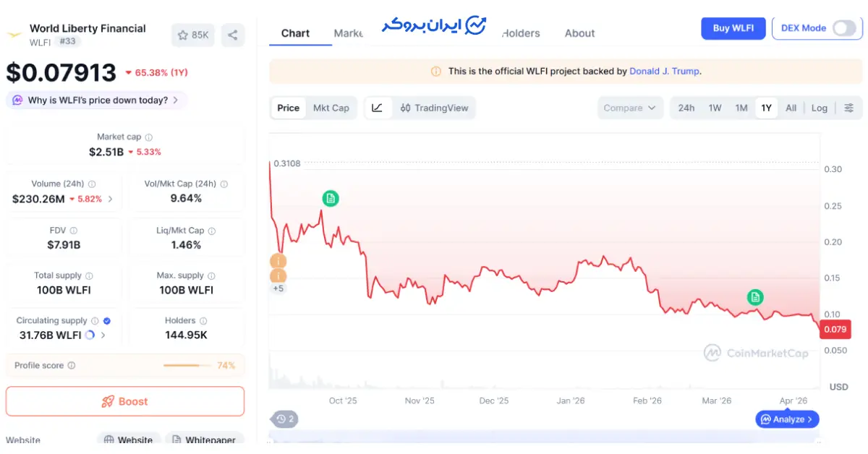Click the green news marker near Mar '26
The height and width of the screenshot is (454, 868).
[x=754, y=296]
